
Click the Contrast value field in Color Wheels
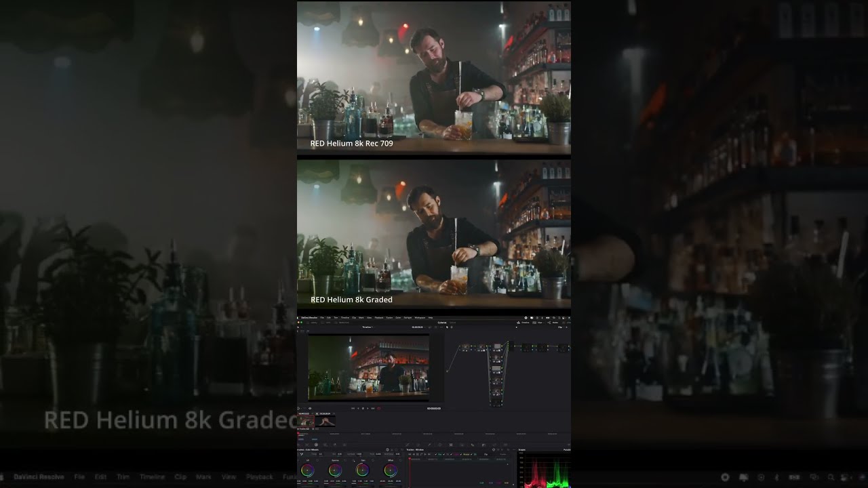coord(359,454)
